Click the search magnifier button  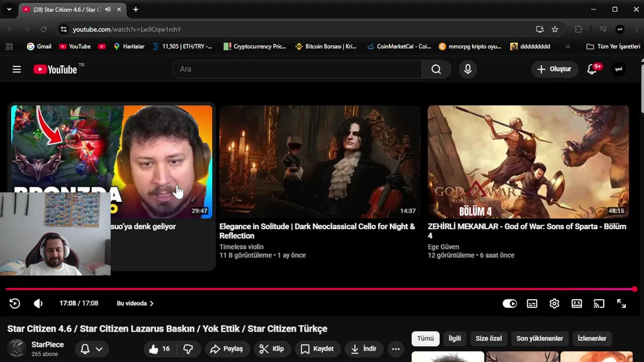coord(436,69)
